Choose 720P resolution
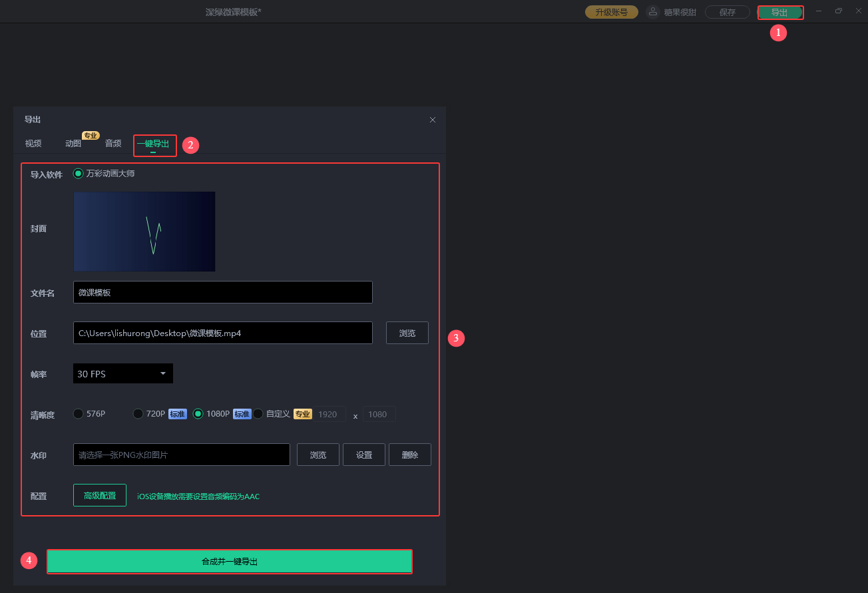Image resolution: width=868 pixels, height=593 pixels. [x=138, y=414]
